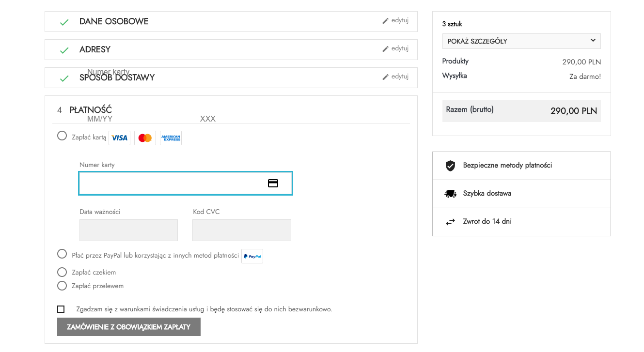Tick the terms of service agreement checkbox

(61, 309)
